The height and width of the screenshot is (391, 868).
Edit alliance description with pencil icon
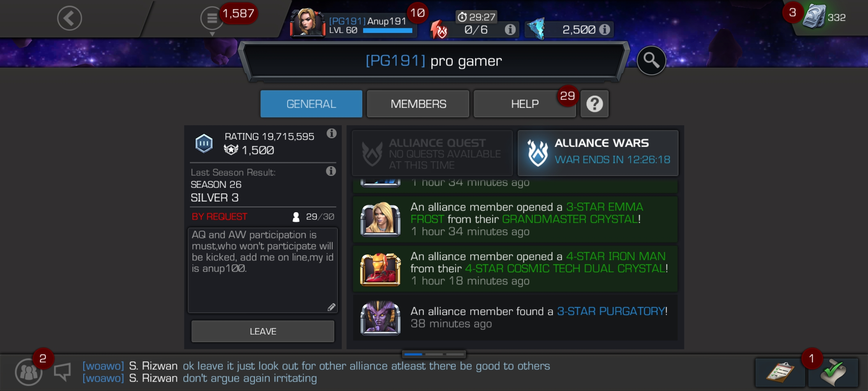[x=331, y=307]
